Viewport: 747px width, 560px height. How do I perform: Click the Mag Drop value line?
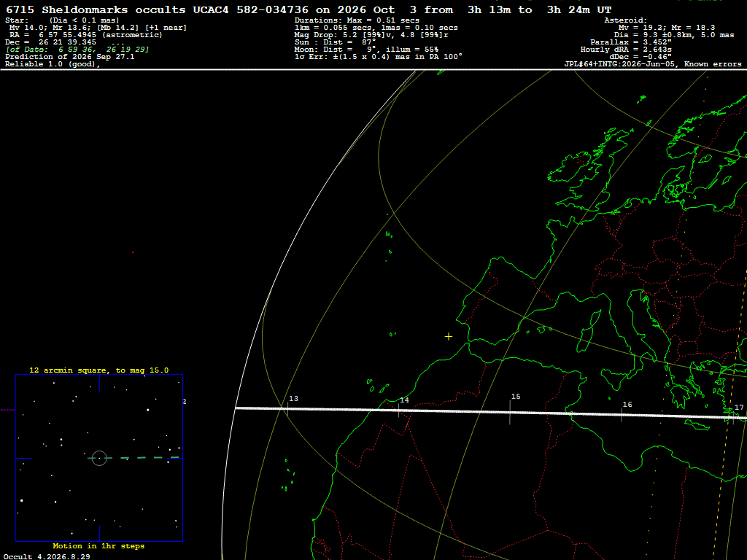[371, 35]
